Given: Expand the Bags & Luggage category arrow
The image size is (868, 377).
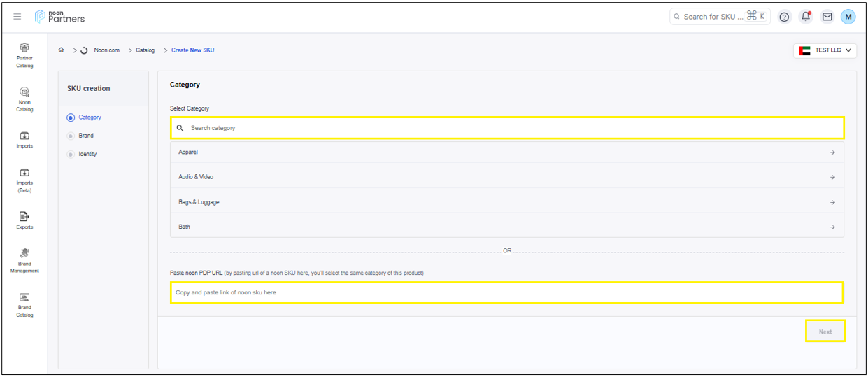Looking at the screenshot, I should (832, 202).
